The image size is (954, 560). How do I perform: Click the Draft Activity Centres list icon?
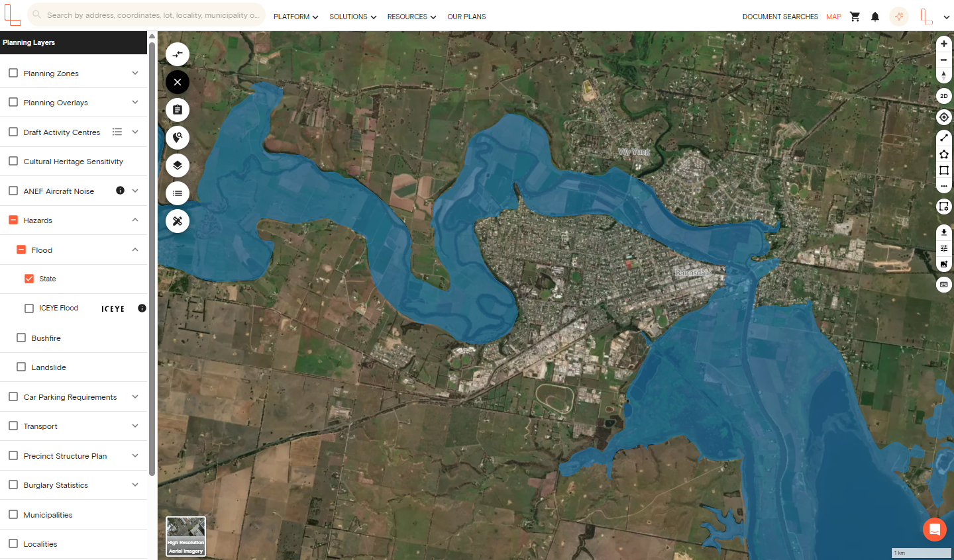[117, 132]
